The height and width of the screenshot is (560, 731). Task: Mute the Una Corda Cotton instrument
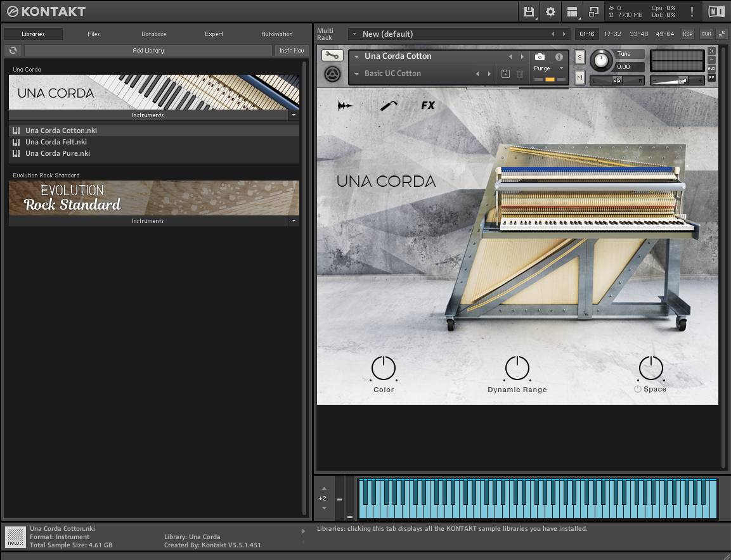[x=579, y=77]
